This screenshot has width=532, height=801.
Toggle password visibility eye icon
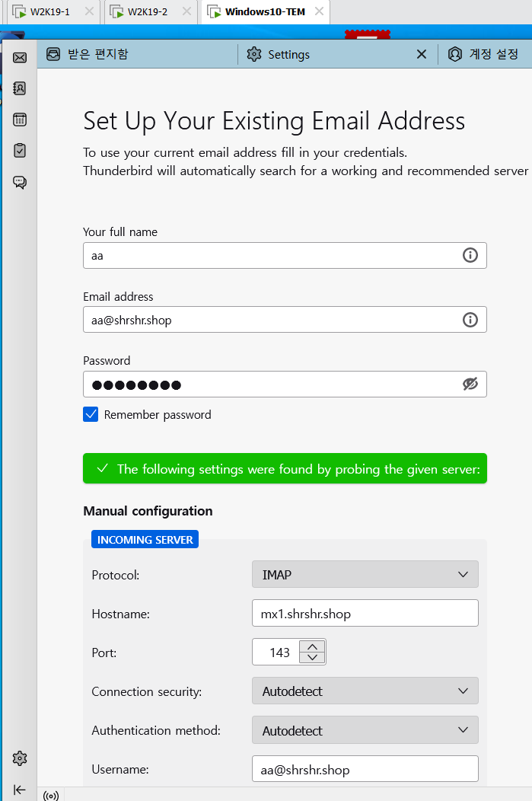coord(470,384)
